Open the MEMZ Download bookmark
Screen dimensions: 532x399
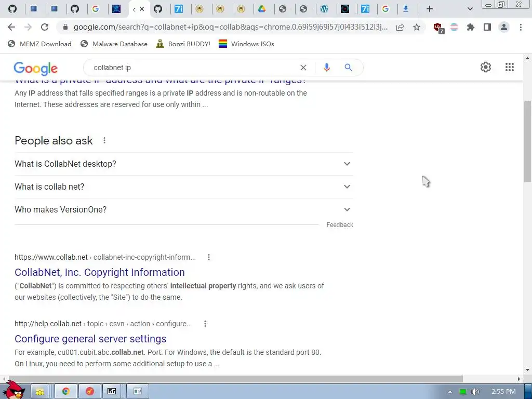pyautogui.click(x=39, y=44)
